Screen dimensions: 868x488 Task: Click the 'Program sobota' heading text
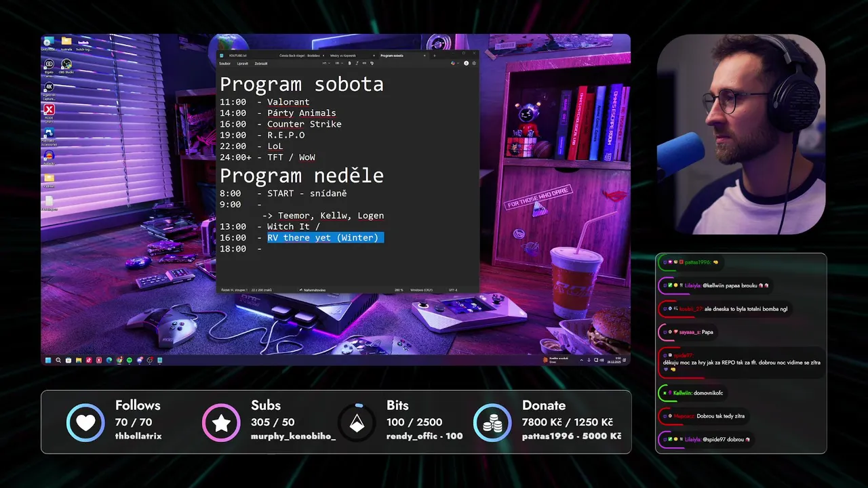click(x=302, y=85)
